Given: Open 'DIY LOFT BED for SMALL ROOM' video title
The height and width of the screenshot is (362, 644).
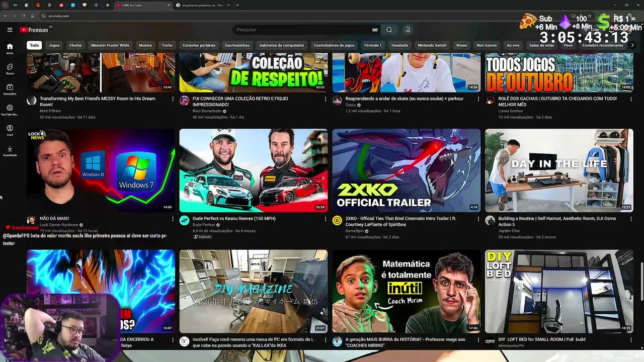Looking at the screenshot, I should pos(542,339).
